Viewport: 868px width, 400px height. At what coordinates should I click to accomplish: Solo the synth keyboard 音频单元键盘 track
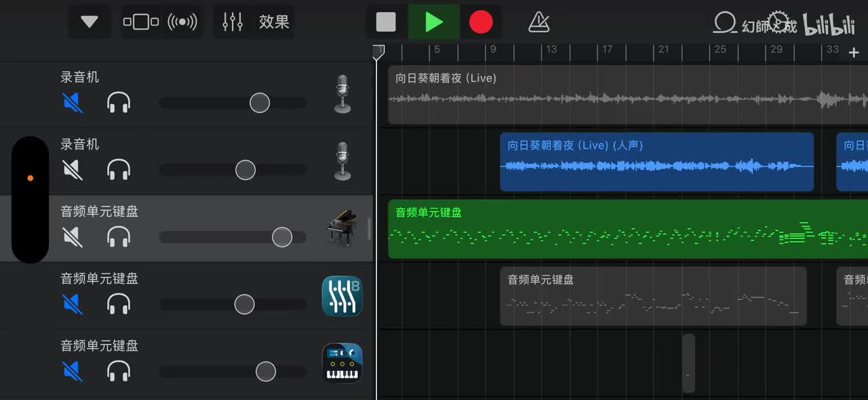coord(119,371)
